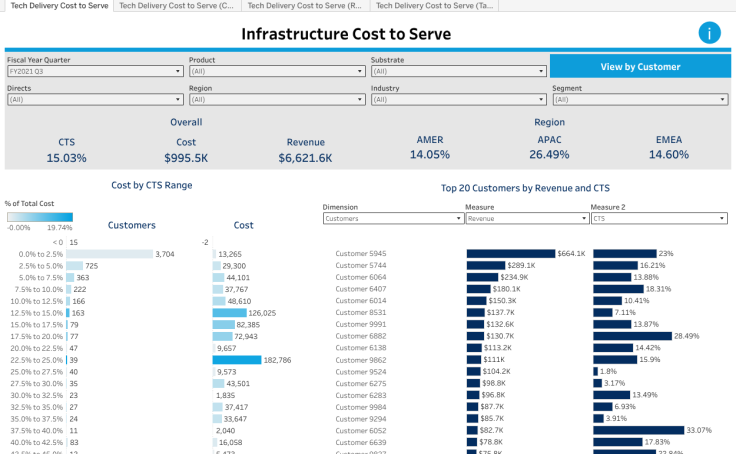This screenshot has height=454, width=736.
Task: Open the Measure 2 dropdown set to CTS
Action: tap(660, 217)
